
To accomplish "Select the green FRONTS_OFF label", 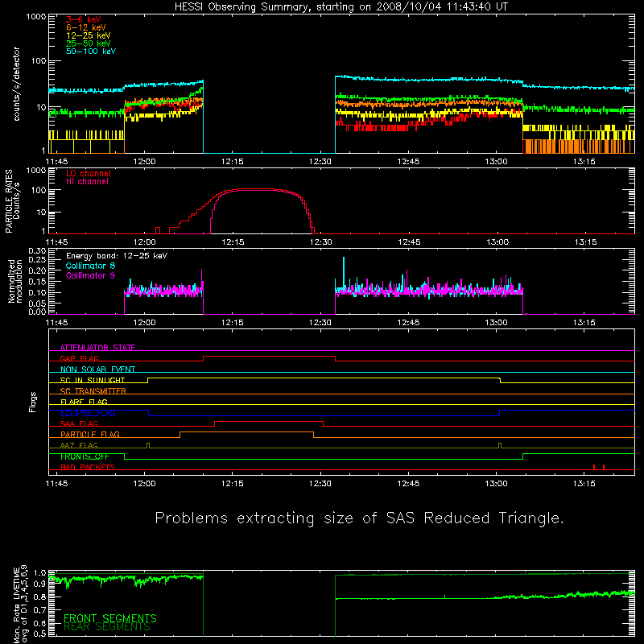I will [85, 456].
